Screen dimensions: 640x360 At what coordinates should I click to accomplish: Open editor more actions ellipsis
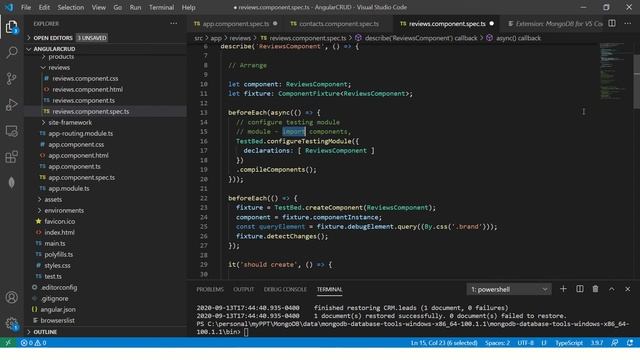tap(628, 24)
